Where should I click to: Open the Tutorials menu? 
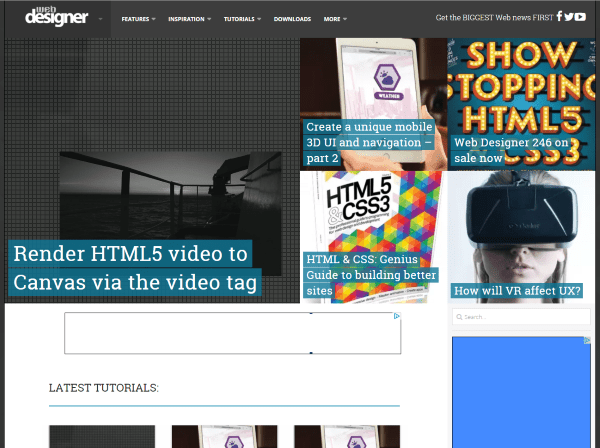coord(239,19)
